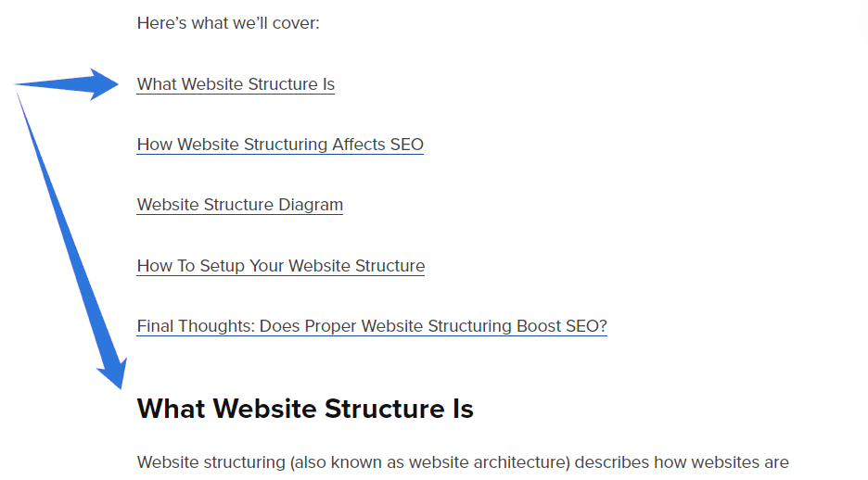Follow the "How Website Structuring Affects SEO" link
This screenshot has height=480, width=868.
pos(280,145)
